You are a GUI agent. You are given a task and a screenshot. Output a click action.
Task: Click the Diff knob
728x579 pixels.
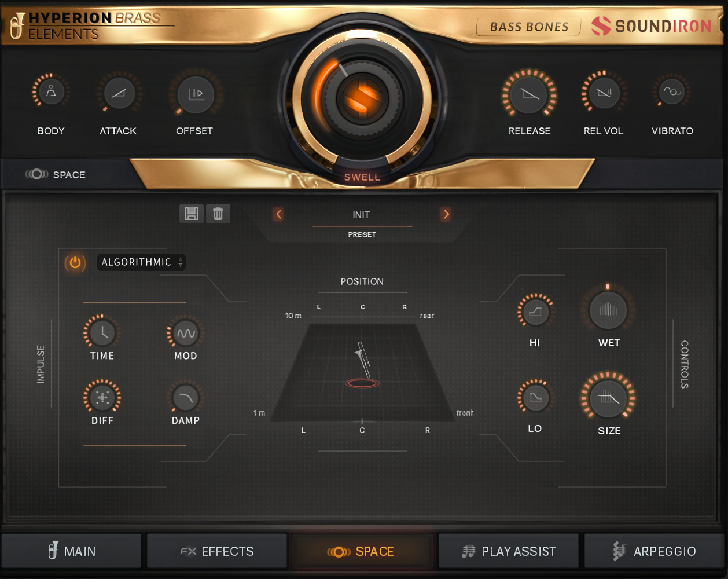[x=102, y=397]
